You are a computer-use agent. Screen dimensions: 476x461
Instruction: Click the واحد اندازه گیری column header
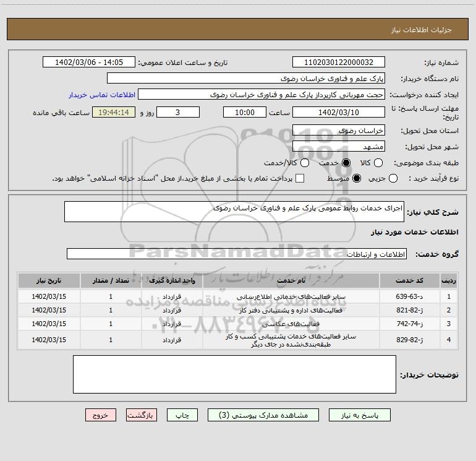(172, 280)
